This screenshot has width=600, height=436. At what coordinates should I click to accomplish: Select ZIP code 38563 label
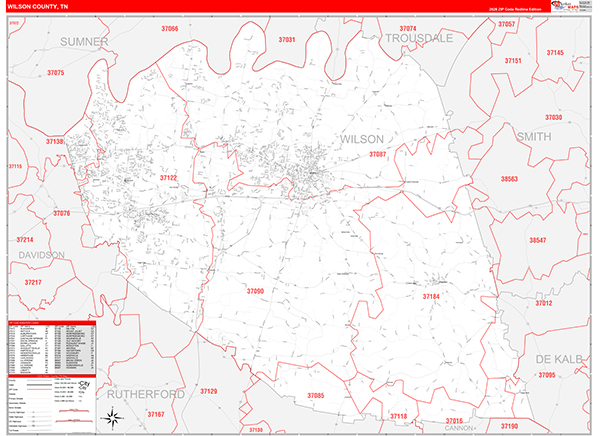click(x=509, y=179)
